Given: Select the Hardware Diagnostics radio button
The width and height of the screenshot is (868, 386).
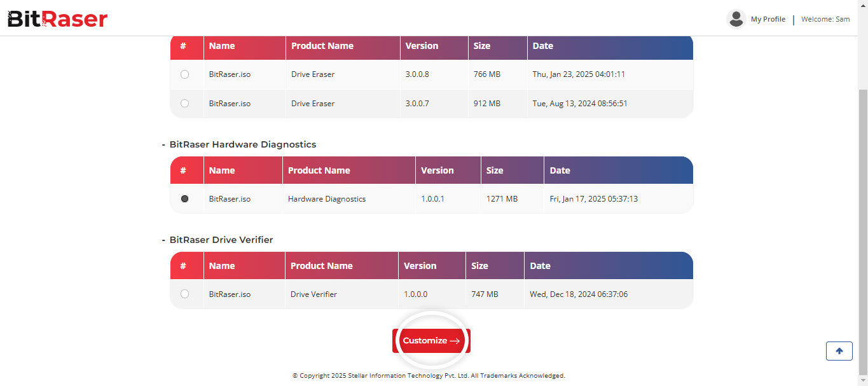Looking at the screenshot, I should click(x=185, y=199).
